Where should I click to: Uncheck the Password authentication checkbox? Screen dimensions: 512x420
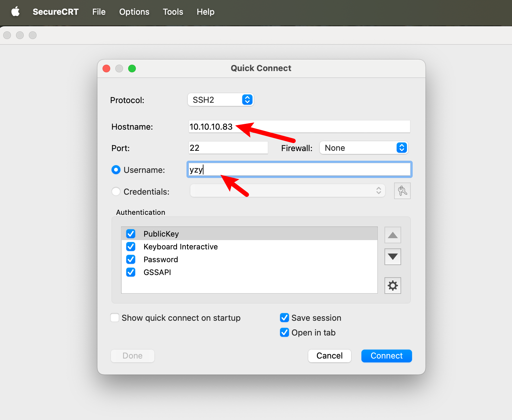[x=131, y=259]
